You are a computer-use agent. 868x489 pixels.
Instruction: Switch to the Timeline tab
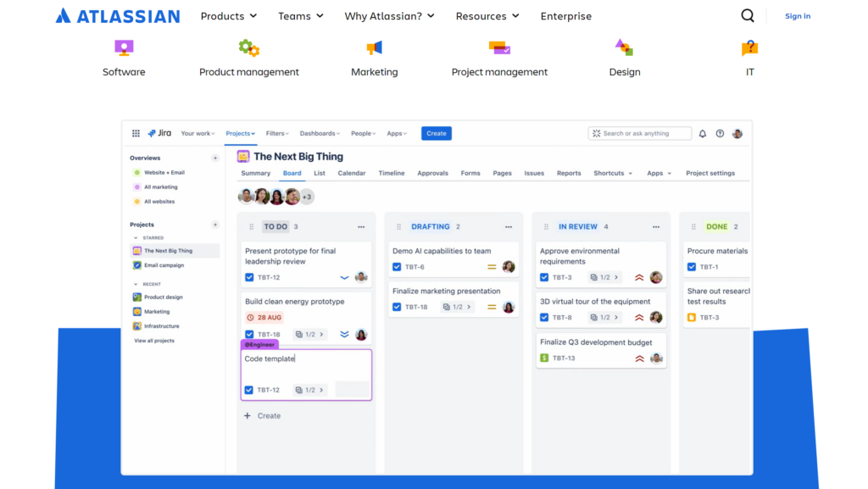click(392, 173)
